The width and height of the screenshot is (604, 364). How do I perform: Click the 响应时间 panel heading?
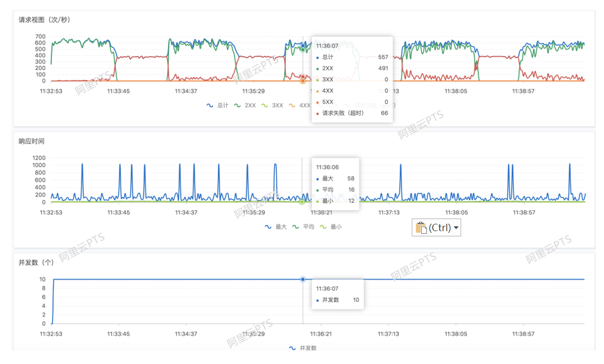[32, 141]
